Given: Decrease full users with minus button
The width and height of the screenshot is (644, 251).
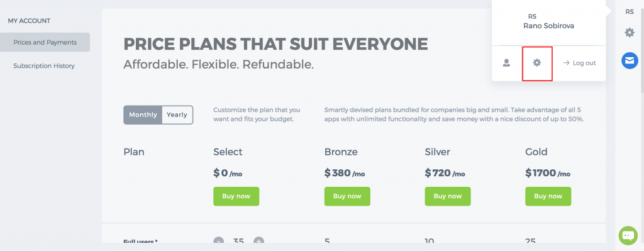Looking at the screenshot, I should pos(218,241).
